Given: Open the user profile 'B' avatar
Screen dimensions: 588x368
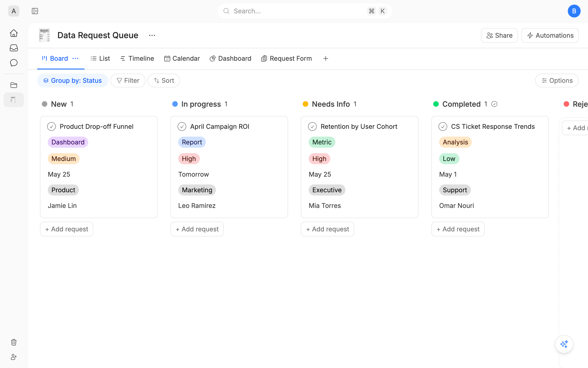Looking at the screenshot, I should (x=574, y=11).
